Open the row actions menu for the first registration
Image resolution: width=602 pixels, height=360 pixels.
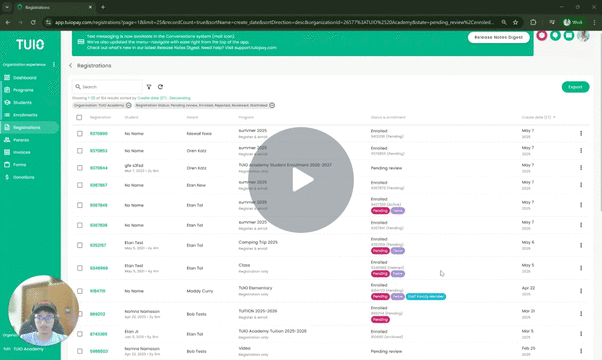(x=581, y=134)
